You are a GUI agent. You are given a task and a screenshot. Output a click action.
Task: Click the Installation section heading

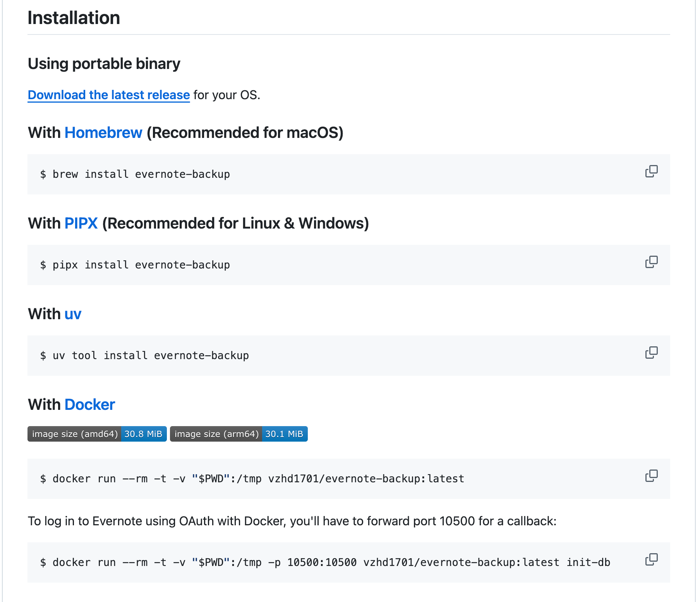[74, 18]
